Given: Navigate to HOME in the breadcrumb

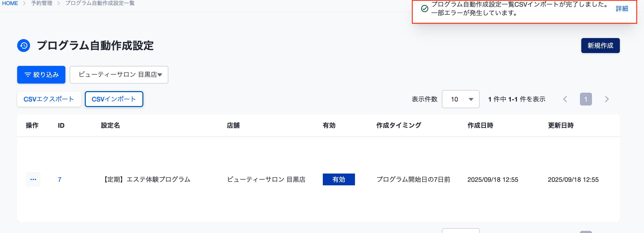Looking at the screenshot, I should click(10, 3).
